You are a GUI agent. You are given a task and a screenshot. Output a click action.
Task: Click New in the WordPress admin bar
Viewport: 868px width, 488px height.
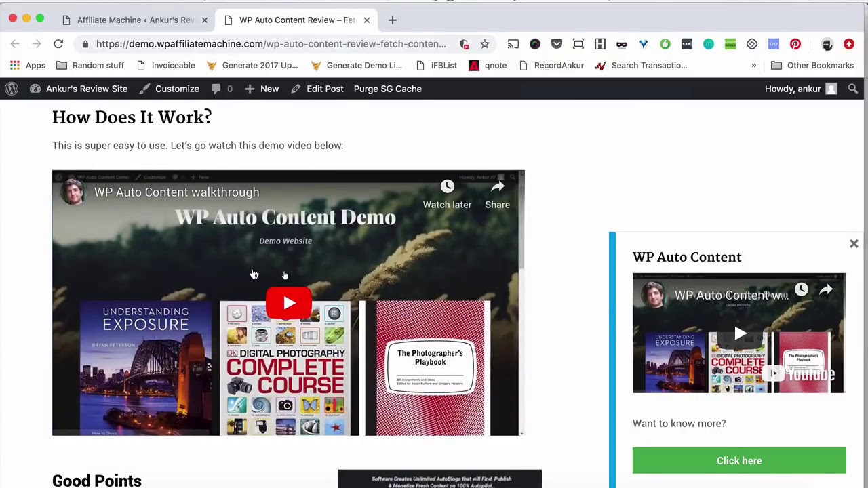point(262,89)
